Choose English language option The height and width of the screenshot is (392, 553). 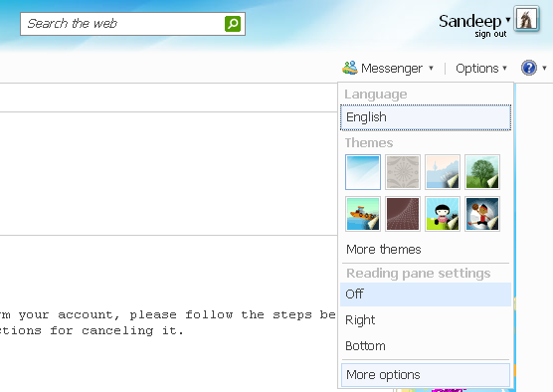tap(426, 117)
